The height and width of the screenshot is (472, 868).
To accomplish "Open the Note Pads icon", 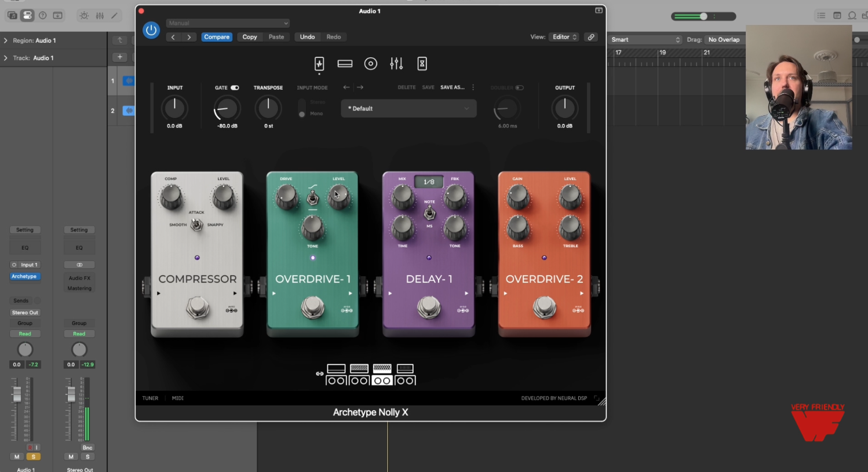I will 837,16.
